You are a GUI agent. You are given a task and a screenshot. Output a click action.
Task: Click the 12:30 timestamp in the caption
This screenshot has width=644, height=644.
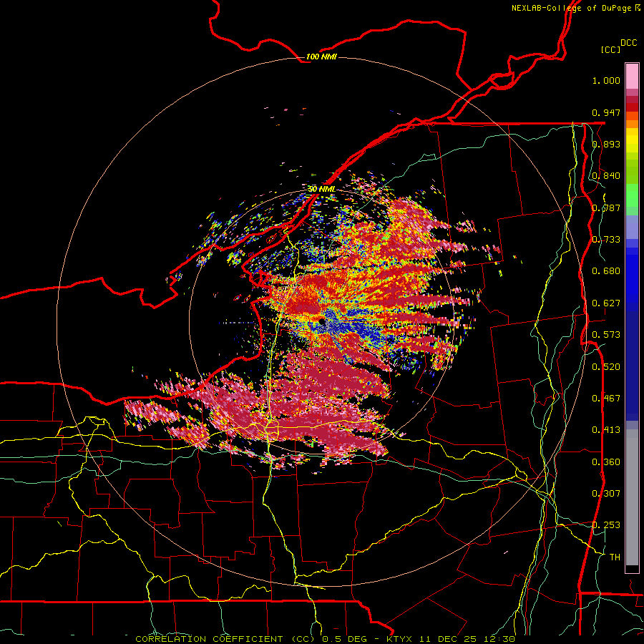(501, 639)
